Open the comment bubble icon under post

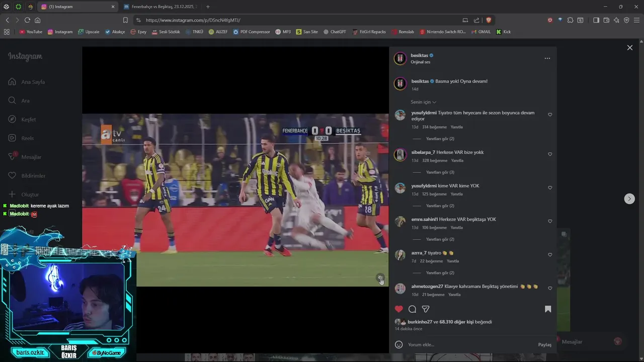pyautogui.click(x=413, y=309)
